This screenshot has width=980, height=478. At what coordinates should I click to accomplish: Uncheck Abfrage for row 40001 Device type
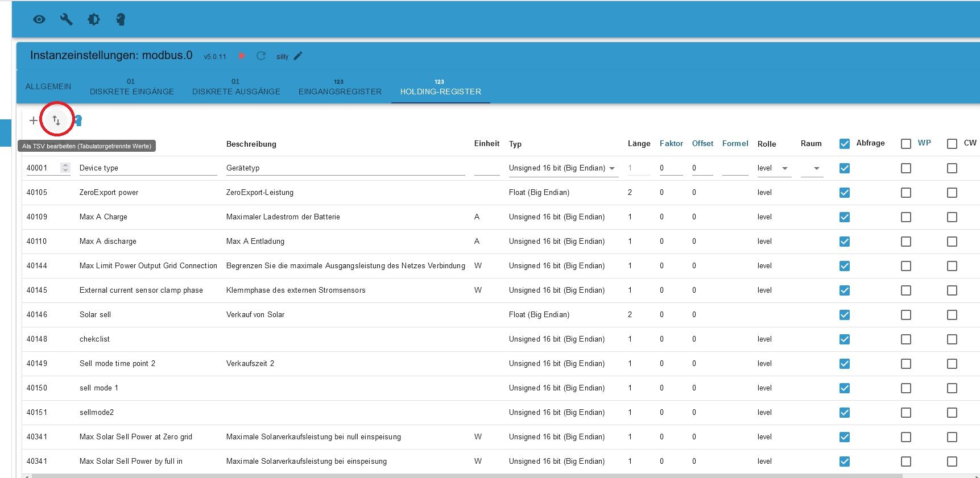[x=845, y=168]
